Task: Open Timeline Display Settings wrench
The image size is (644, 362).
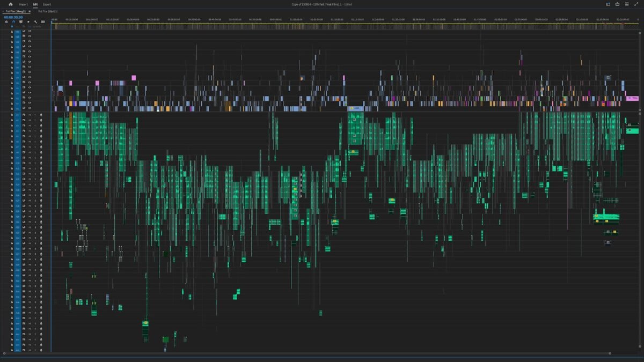Action: pyautogui.click(x=36, y=22)
